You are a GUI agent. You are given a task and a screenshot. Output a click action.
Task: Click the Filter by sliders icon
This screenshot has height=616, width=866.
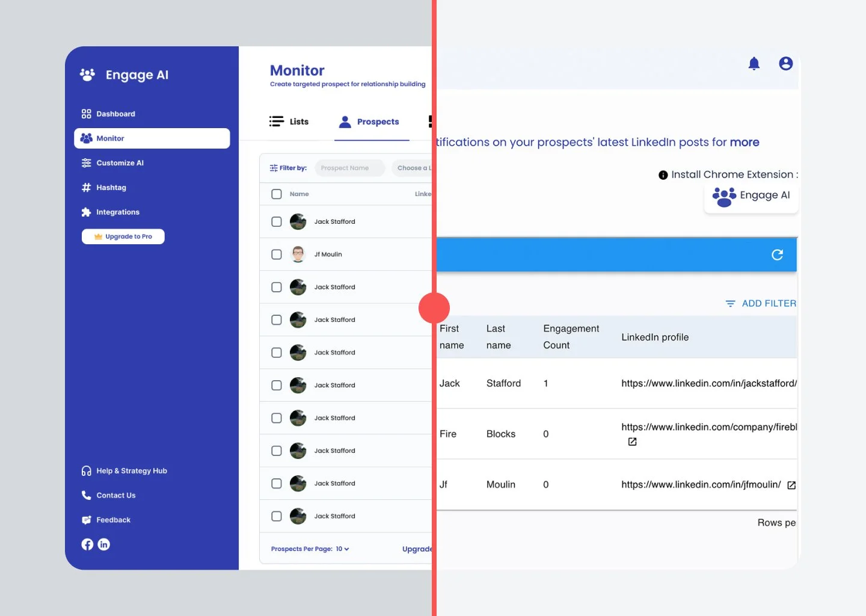[x=274, y=168]
